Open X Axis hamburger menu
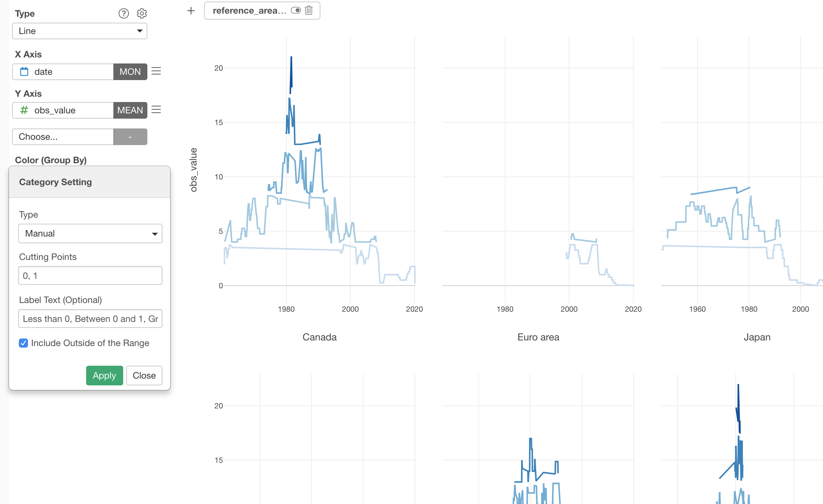Screen dimensions: 823x504 (156, 71)
